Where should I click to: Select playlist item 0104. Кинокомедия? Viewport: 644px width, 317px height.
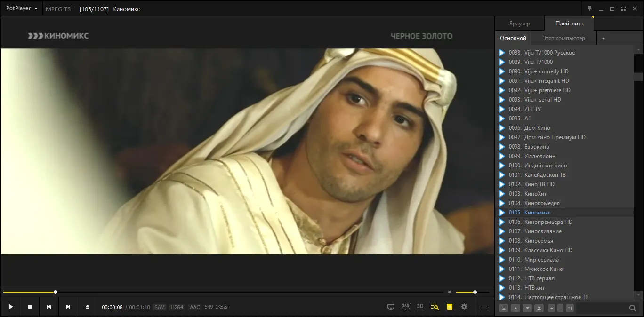(564, 203)
